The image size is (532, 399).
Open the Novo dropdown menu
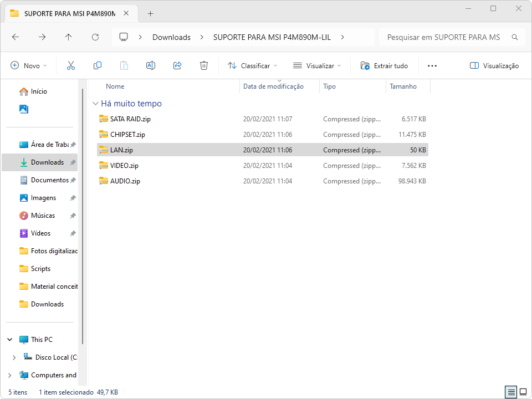click(x=28, y=65)
